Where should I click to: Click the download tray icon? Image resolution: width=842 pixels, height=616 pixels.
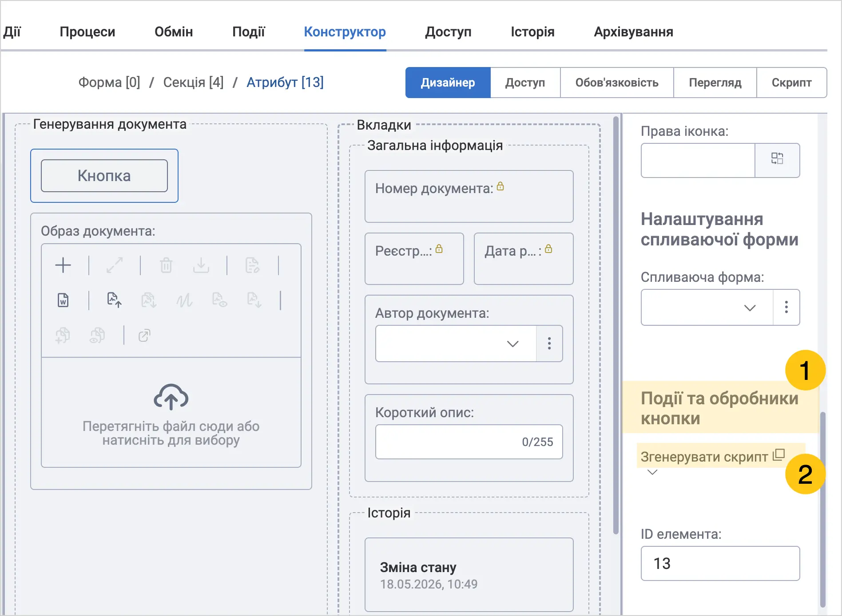click(x=201, y=265)
